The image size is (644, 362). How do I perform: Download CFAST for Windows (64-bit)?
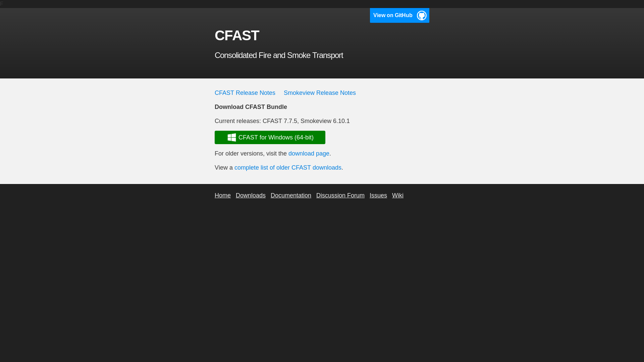270,137
